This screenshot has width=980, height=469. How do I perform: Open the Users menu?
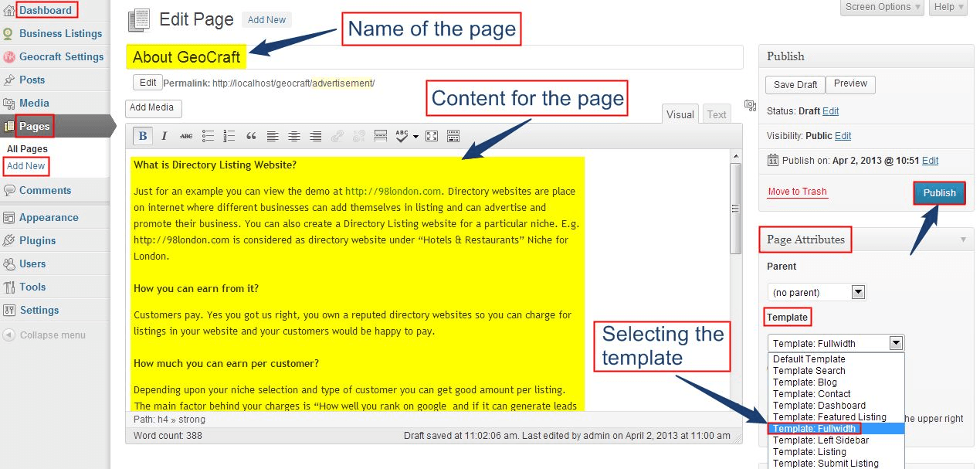tap(32, 263)
